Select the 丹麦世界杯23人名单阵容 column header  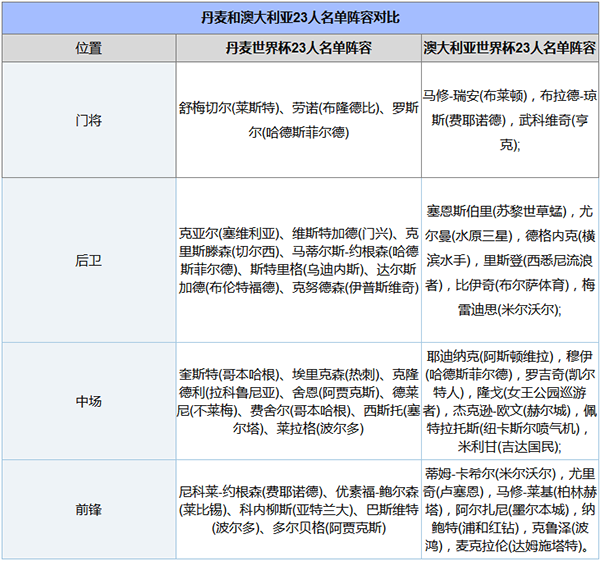(298, 48)
